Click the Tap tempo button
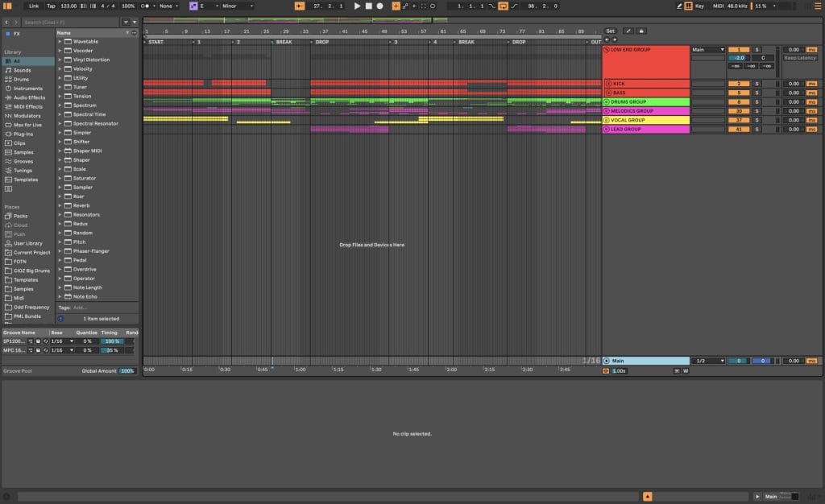The width and height of the screenshot is (825, 504). click(x=51, y=6)
